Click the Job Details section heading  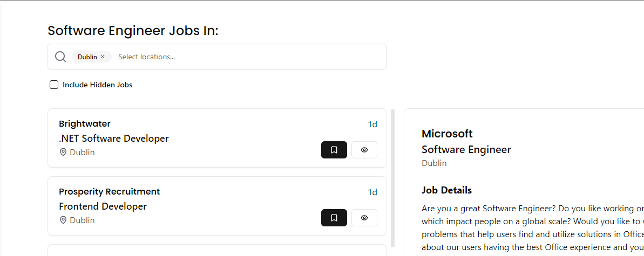[446, 190]
